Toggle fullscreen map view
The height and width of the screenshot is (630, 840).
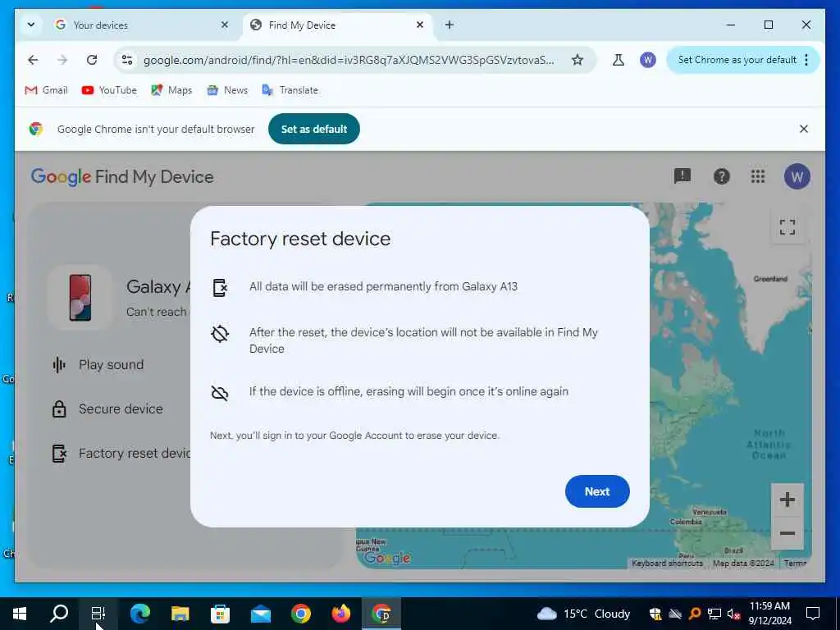(787, 226)
